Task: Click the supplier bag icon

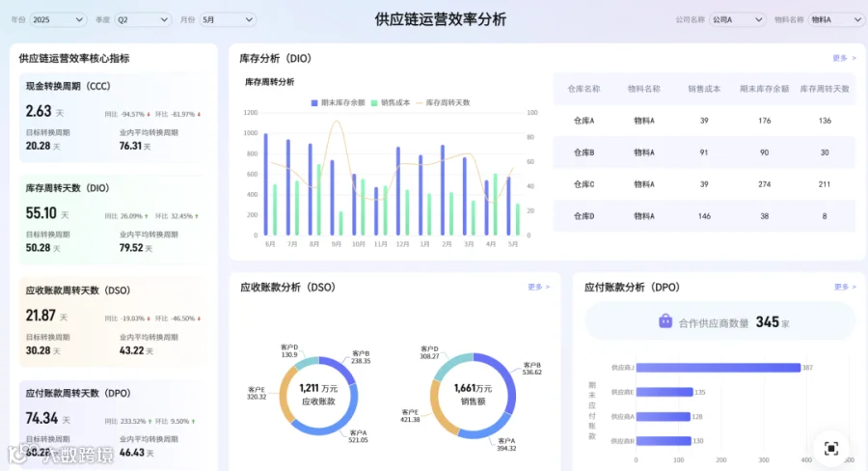Action: click(665, 320)
